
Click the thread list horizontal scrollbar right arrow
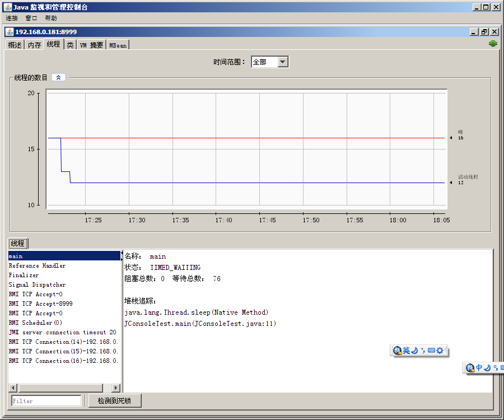click(116, 388)
